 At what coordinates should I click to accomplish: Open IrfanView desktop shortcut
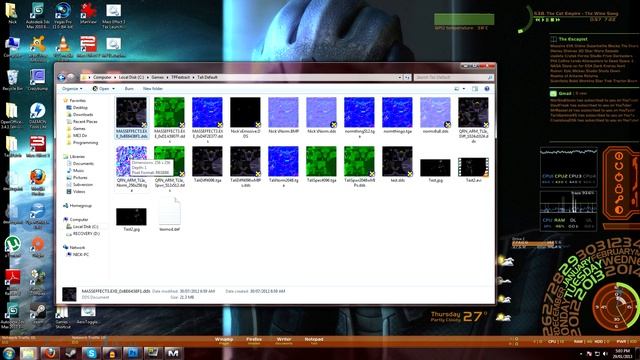coord(88,13)
